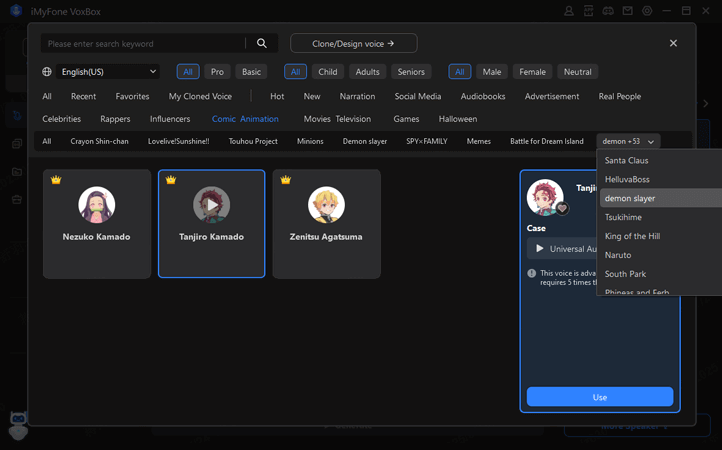Click the crown icon on Nezuko card
This screenshot has height=450, width=722.
tap(56, 180)
